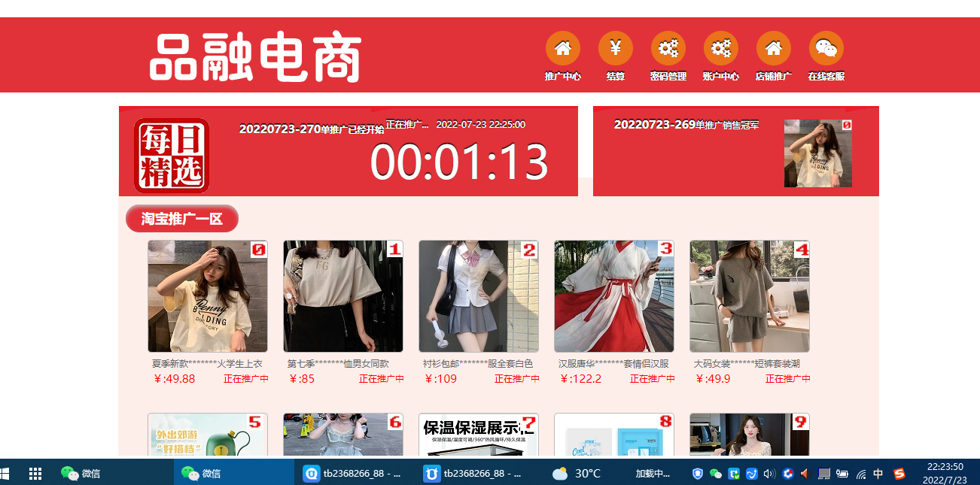Open product 7 保温保湿展示 thumbnail

[x=479, y=435]
